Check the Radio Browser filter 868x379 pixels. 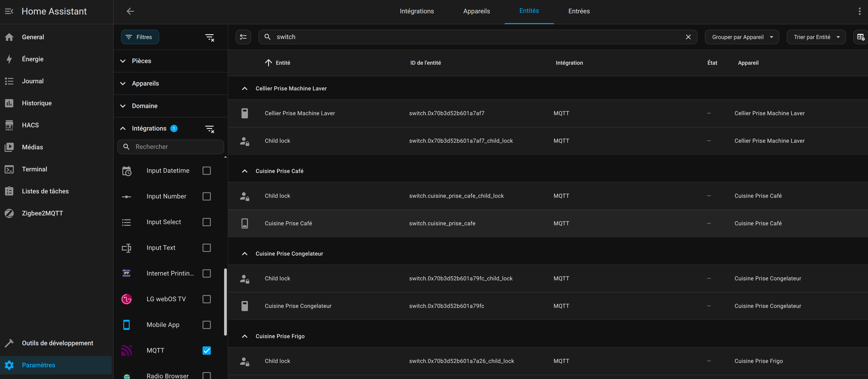206,375
